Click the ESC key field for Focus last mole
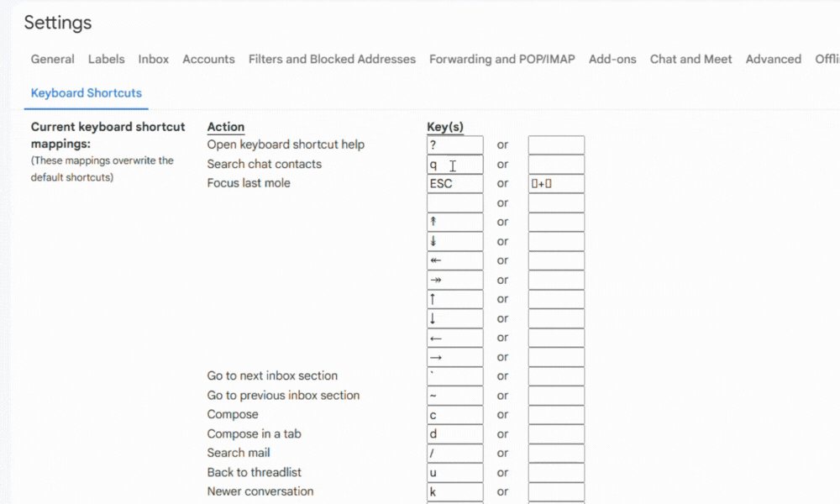This screenshot has height=504, width=840. [x=454, y=184]
